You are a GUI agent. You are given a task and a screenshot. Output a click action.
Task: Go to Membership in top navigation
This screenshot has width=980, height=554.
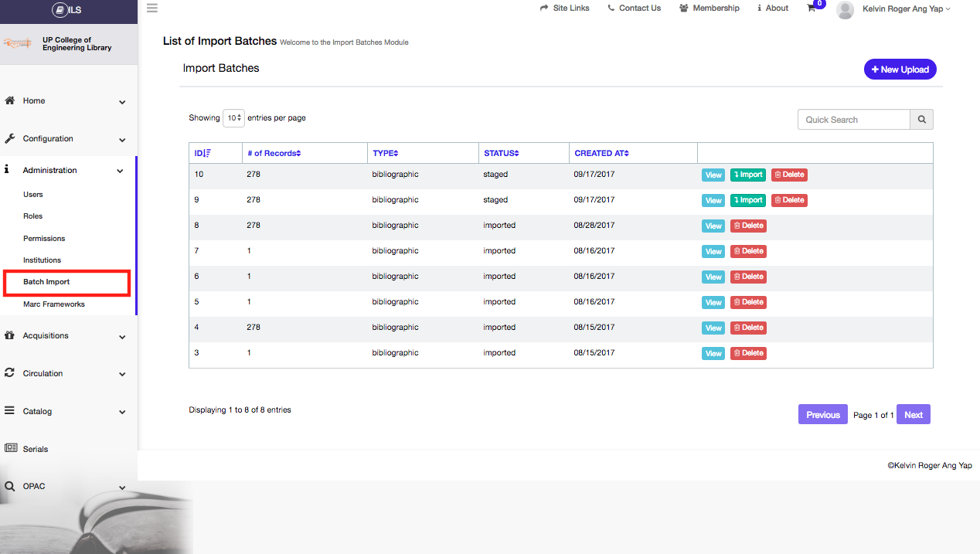pos(709,8)
